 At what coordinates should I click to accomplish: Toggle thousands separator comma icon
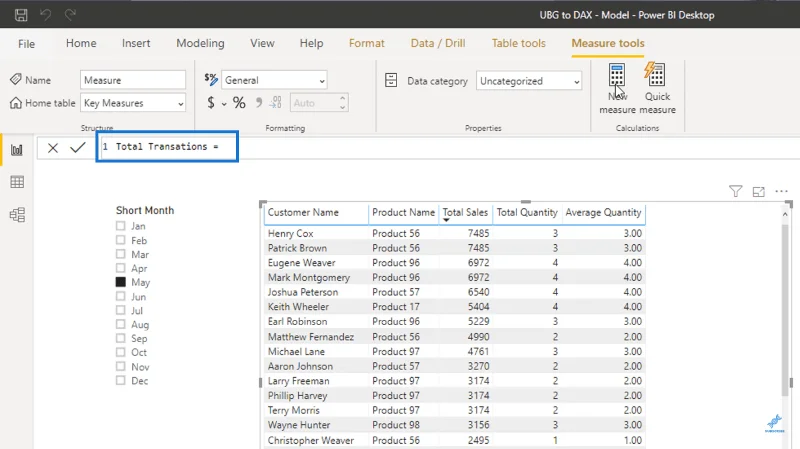point(259,103)
